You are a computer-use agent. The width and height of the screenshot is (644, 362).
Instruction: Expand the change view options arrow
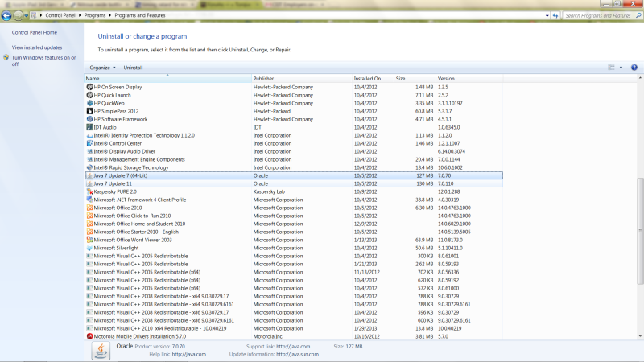621,68
